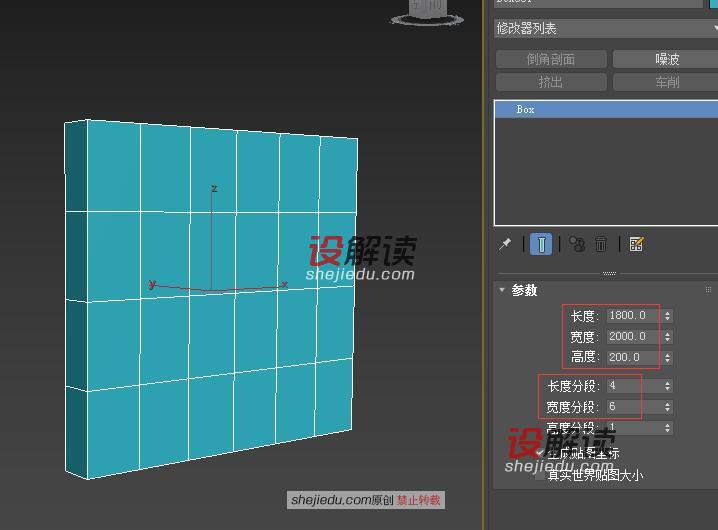Click the 宽度 spinner arrows
Screen dimensions: 718x530
(667, 337)
